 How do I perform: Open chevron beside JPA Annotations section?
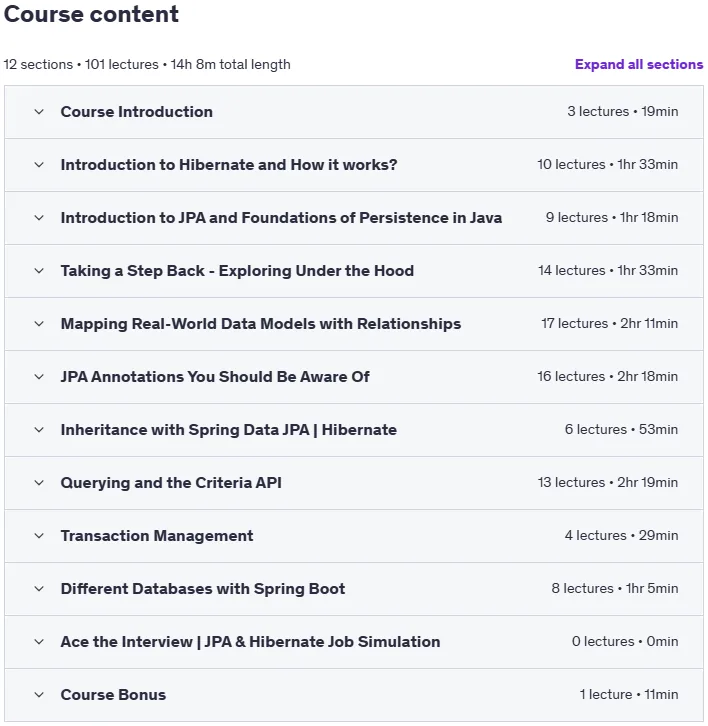tap(39, 377)
